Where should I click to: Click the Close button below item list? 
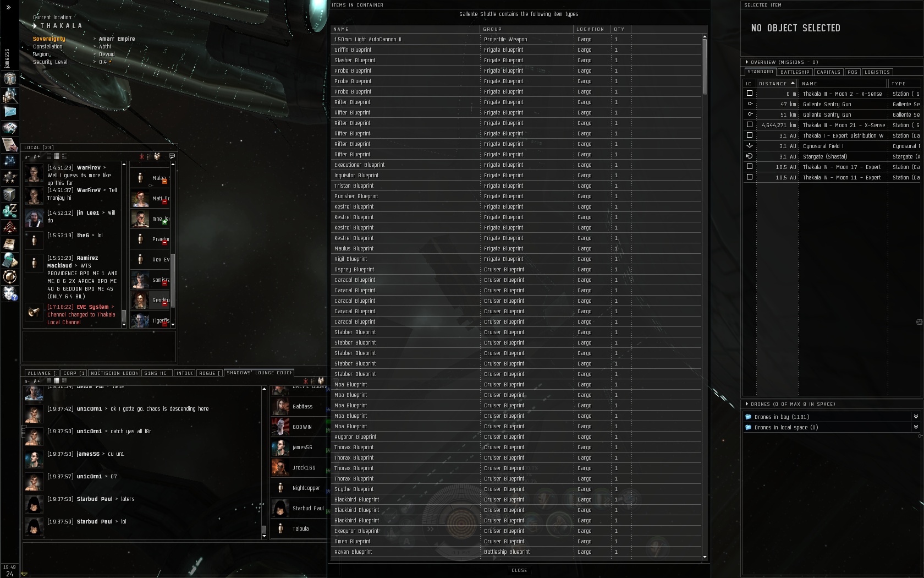point(519,570)
